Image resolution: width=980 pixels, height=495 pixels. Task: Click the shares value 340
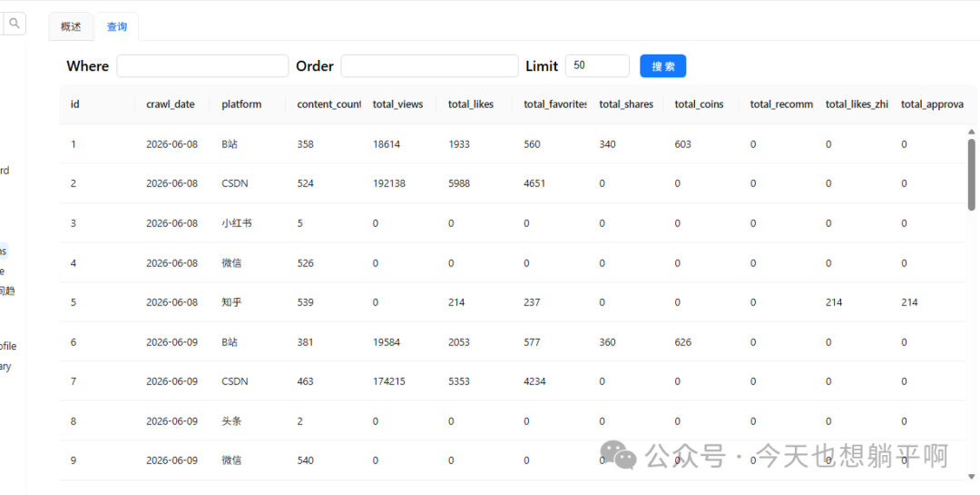[x=607, y=144]
